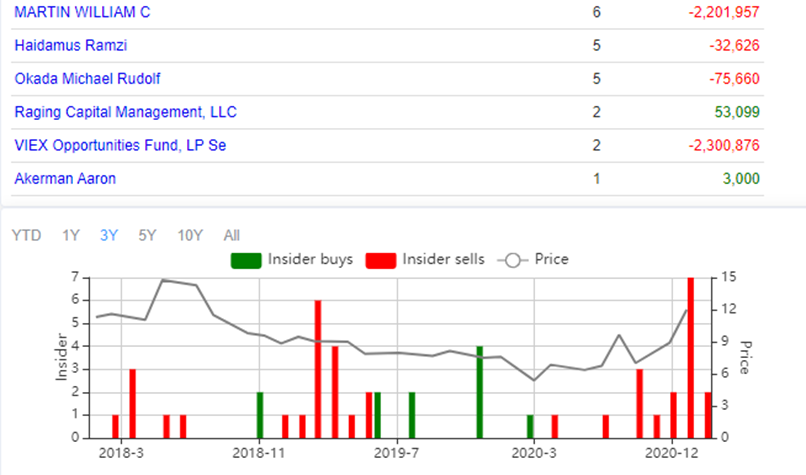
Task: Select the YTD time range
Action: coord(26,235)
